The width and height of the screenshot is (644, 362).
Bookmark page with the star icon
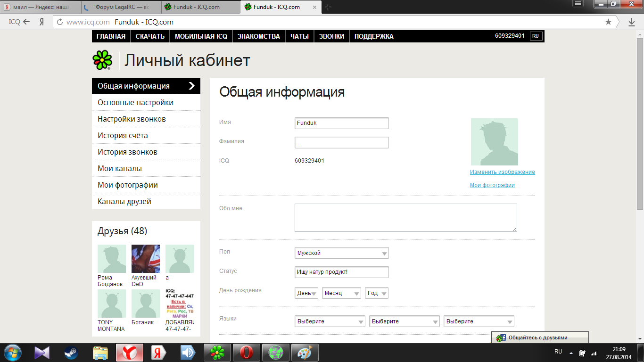(608, 22)
